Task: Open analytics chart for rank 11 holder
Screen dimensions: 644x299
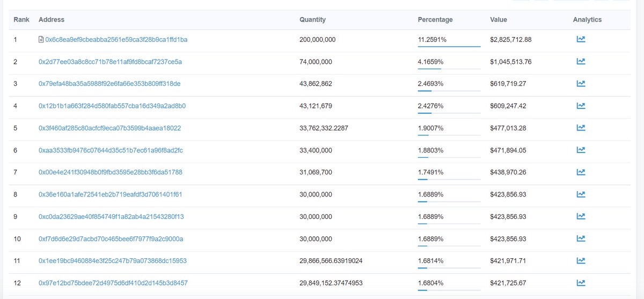Action: pos(581,260)
